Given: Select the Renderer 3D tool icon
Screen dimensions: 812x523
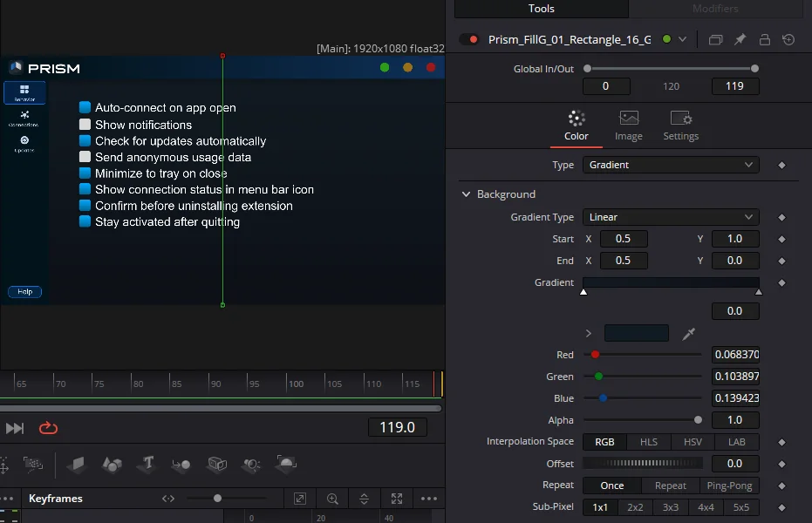Looking at the screenshot, I should tap(286, 464).
